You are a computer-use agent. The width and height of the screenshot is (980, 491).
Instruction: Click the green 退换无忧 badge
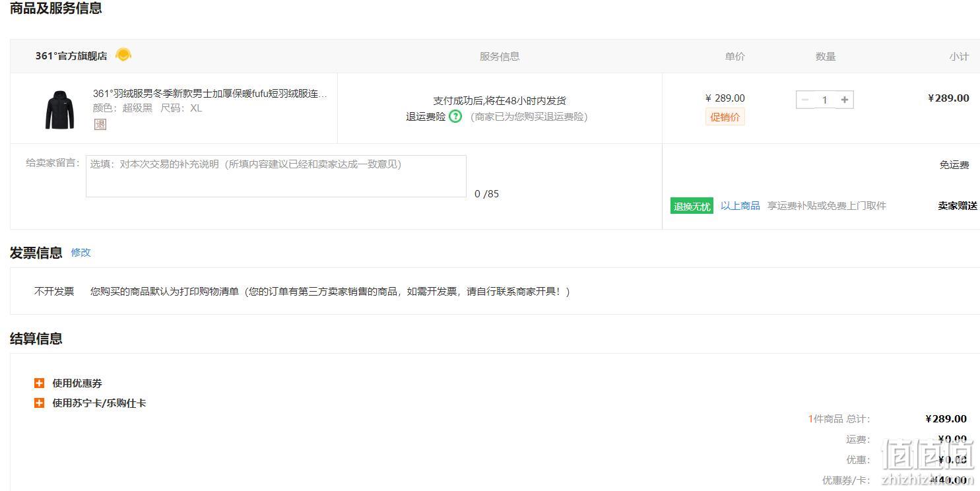[x=692, y=206]
